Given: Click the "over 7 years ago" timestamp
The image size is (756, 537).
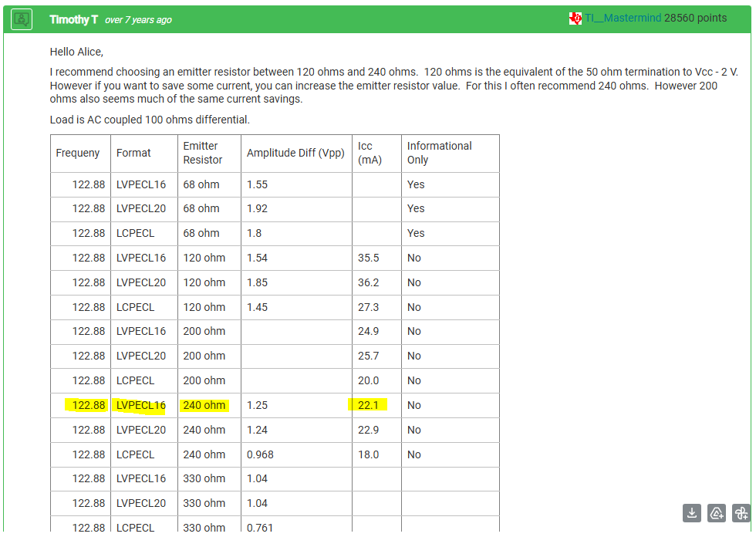Looking at the screenshot, I should click(x=138, y=20).
